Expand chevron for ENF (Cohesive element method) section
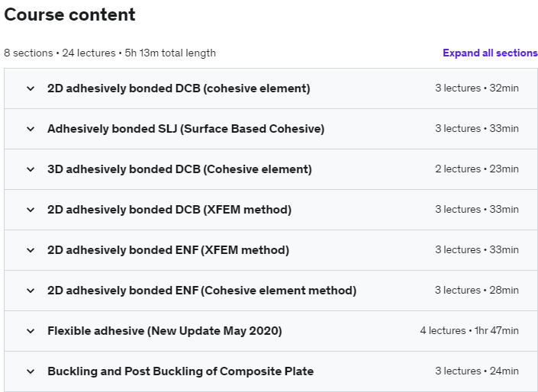This screenshot has height=392, width=538. tap(31, 291)
